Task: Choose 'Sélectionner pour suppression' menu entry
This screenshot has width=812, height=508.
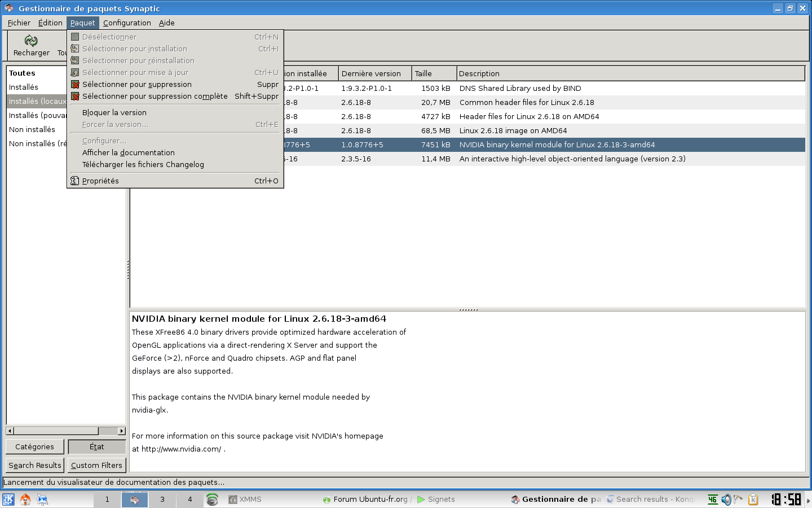Action: 175,84
